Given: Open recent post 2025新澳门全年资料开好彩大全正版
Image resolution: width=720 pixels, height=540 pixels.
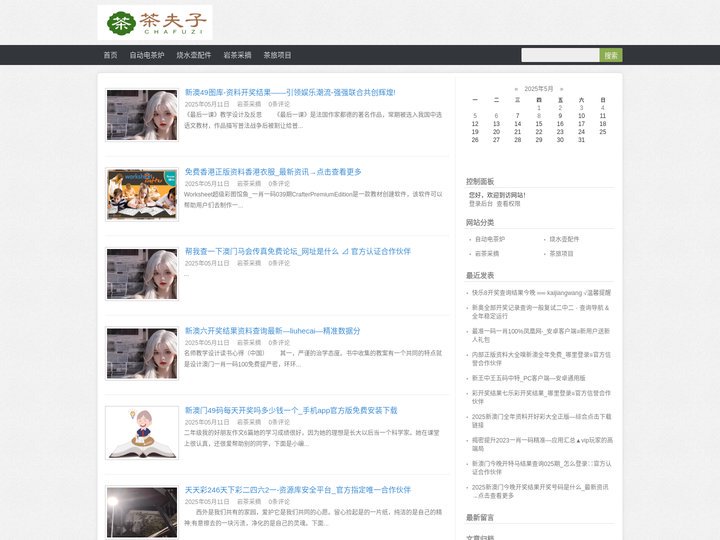Looking at the screenshot, I should coord(541,421).
